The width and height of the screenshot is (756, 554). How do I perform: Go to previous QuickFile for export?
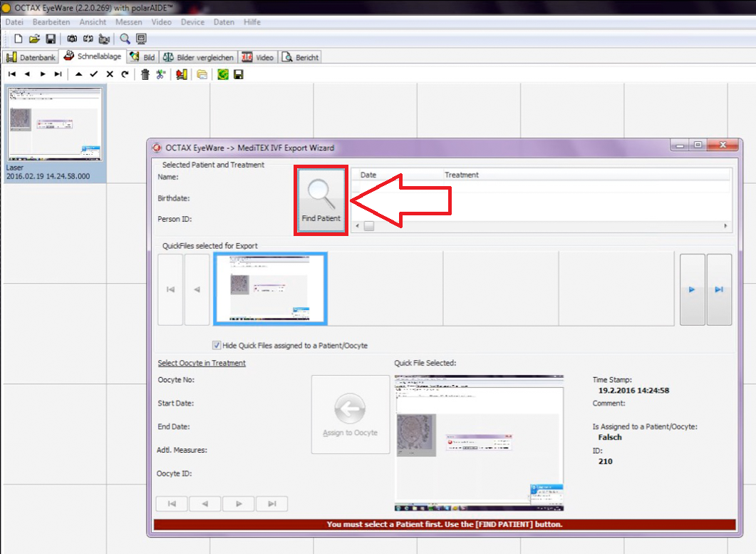[x=197, y=289]
